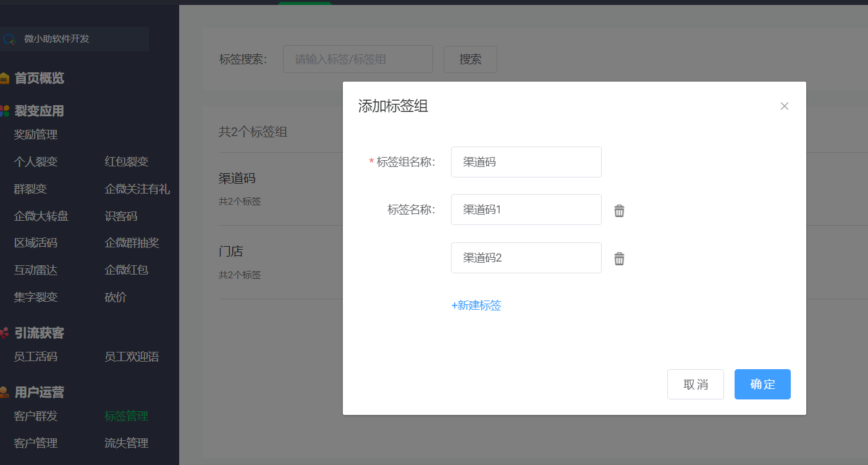
Task: Click the 共2个标签组 count text
Action: pos(253,132)
